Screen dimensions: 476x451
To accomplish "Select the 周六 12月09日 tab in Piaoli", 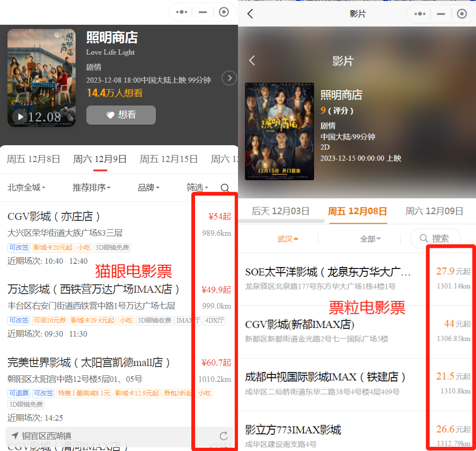I will pos(434,211).
